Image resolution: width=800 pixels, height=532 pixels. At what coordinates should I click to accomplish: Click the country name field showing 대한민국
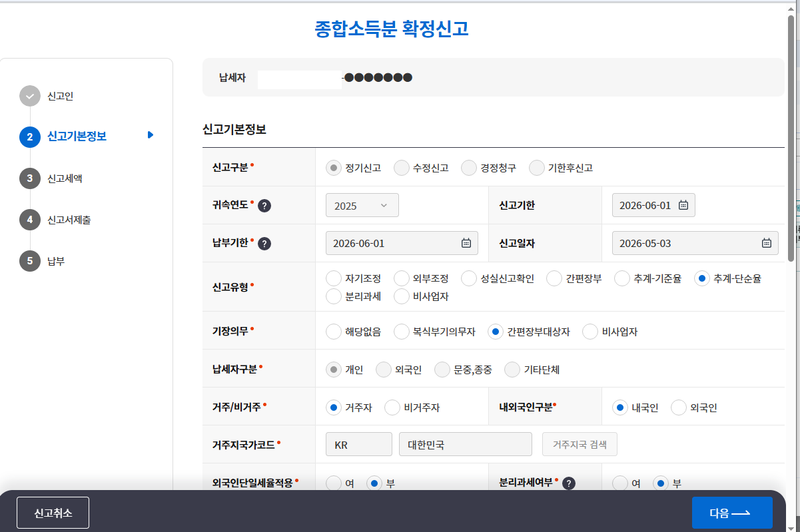pyautogui.click(x=466, y=445)
